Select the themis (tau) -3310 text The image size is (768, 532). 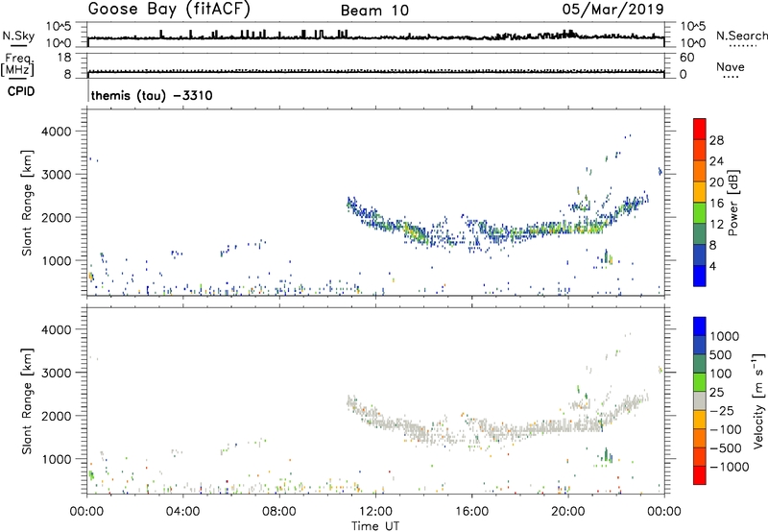152,95
